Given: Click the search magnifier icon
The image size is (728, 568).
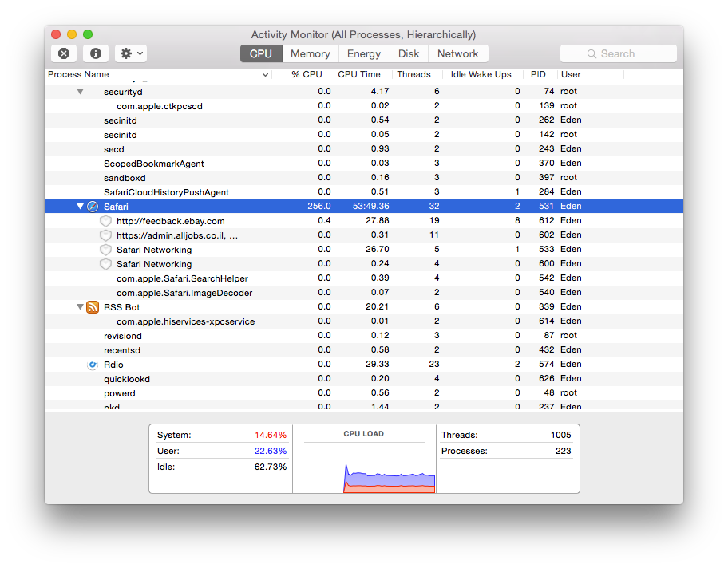Looking at the screenshot, I should [x=591, y=53].
